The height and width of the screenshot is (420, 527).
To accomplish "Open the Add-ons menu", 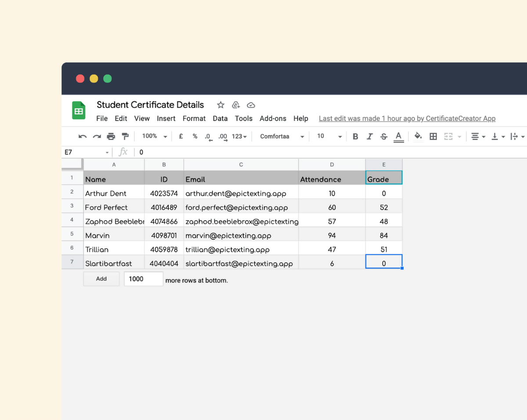I will (273, 119).
